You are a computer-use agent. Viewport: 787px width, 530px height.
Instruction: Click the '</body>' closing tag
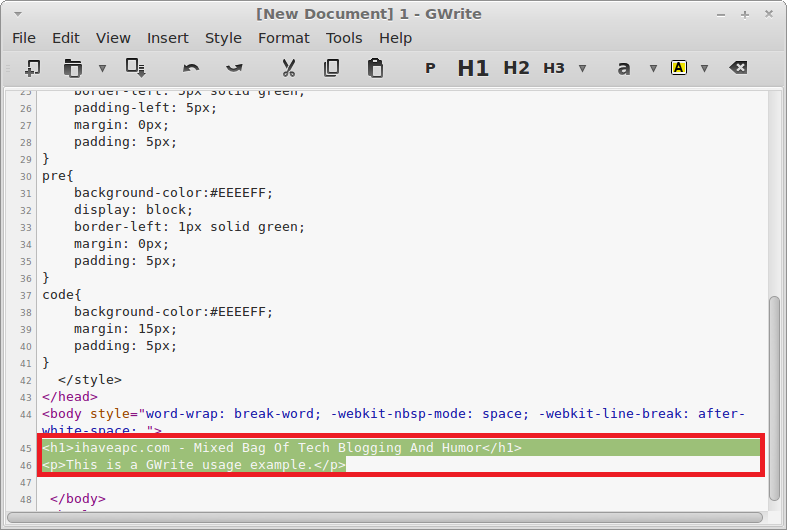pos(78,499)
